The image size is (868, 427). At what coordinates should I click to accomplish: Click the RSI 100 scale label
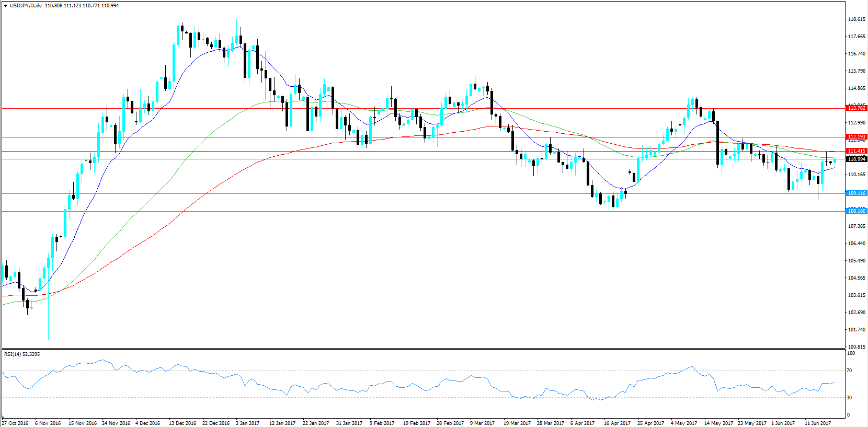pyautogui.click(x=851, y=353)
